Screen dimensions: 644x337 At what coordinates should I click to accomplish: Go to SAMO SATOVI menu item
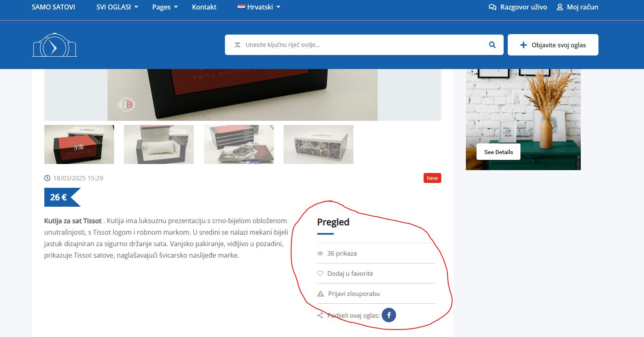[x=53, y=7]
